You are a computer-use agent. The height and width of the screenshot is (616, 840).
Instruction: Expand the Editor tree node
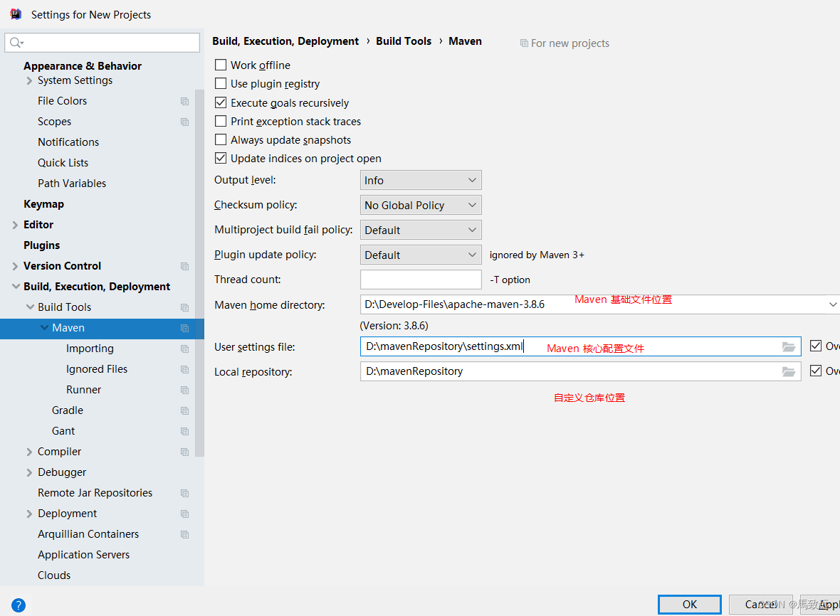pyautogui.click(x=15, y=225)
